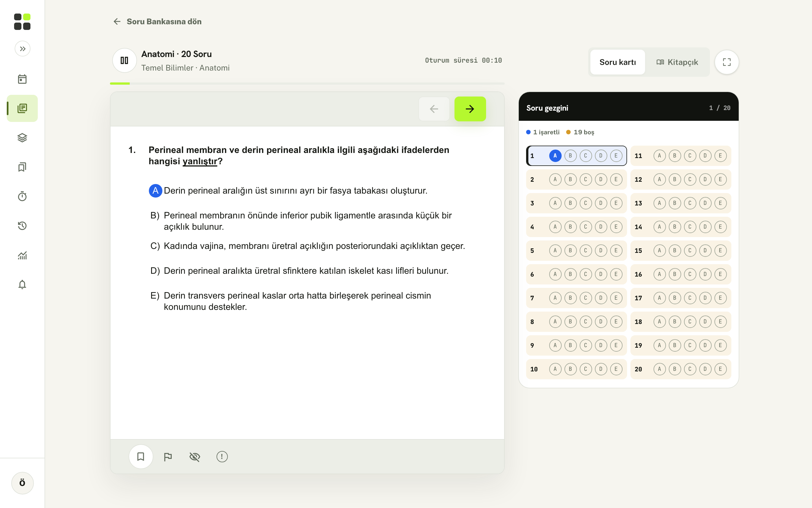
Task: Toggle the hide-eye icon below question
Action: 195,457
